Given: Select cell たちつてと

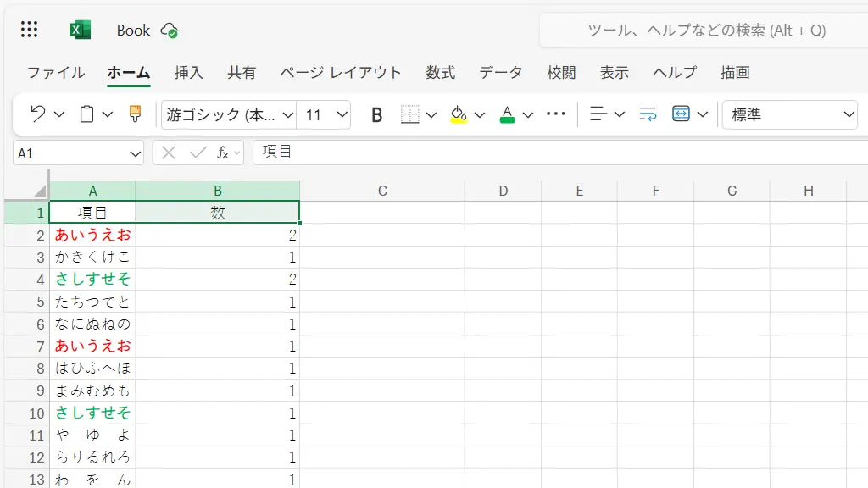Looking at the screenshot, I should (x=92, y=302).
